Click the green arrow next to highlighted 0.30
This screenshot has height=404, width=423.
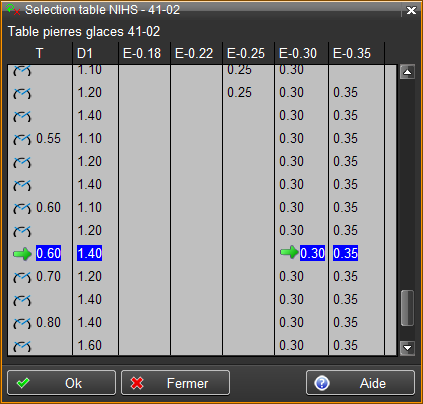point(289,252)
